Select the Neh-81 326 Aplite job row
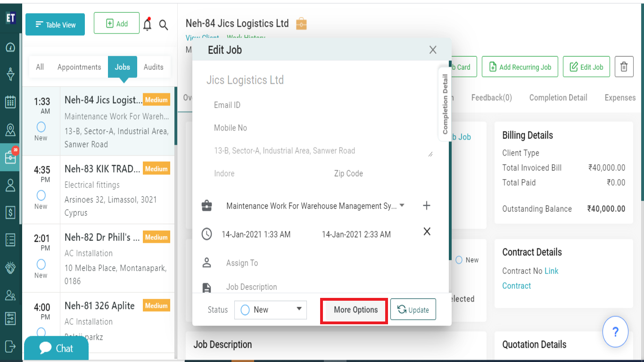Screen dimensions: 644x362 (99, 322)
